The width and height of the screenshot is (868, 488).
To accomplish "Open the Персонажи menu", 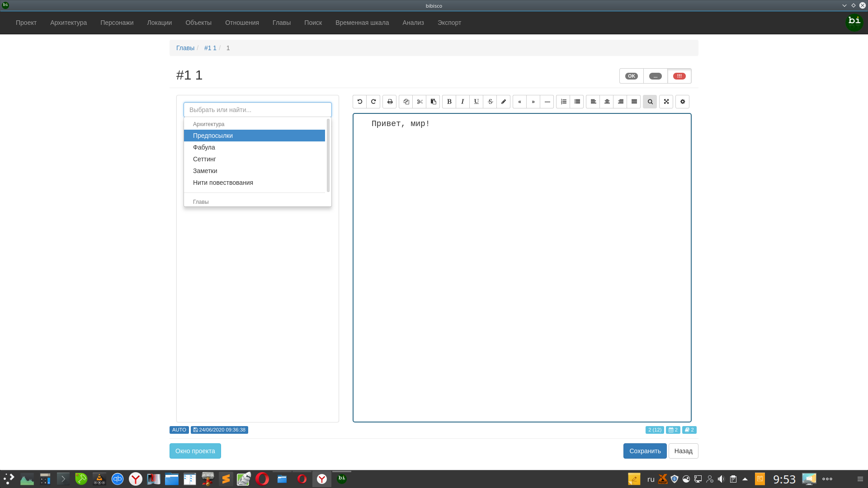I will [117, 23].
